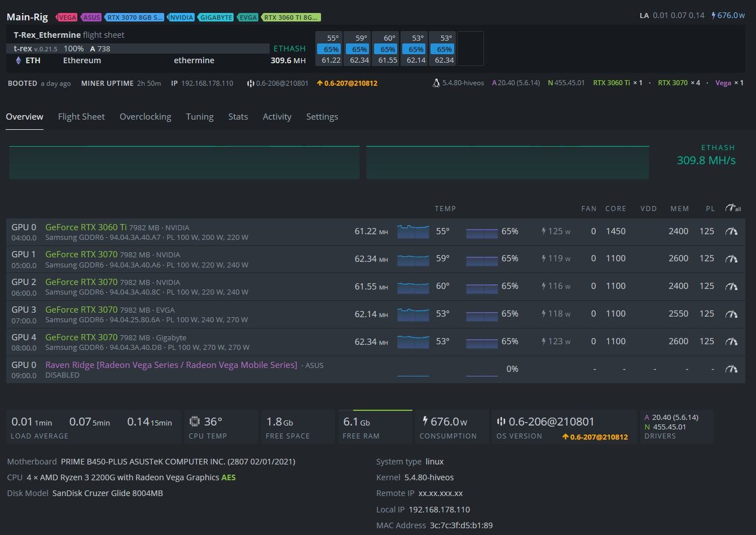756x535 pixels.
Task: Click the overclock all GPUs speedometer icon
Action: coord(733,208)
